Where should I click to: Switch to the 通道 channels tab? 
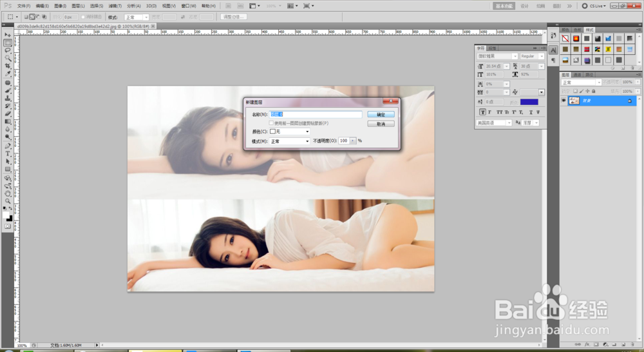coord(577,75)
